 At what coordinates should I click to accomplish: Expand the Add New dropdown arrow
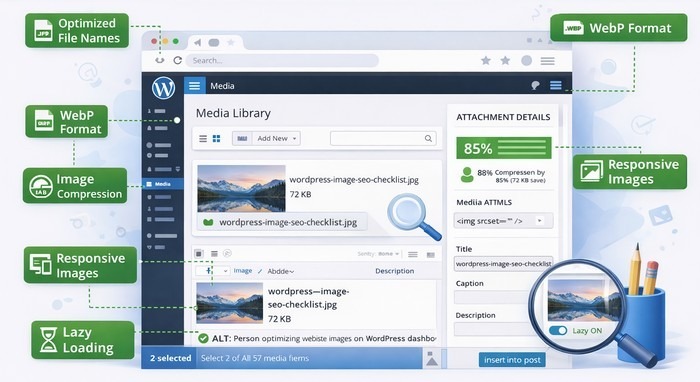[294, 139]
